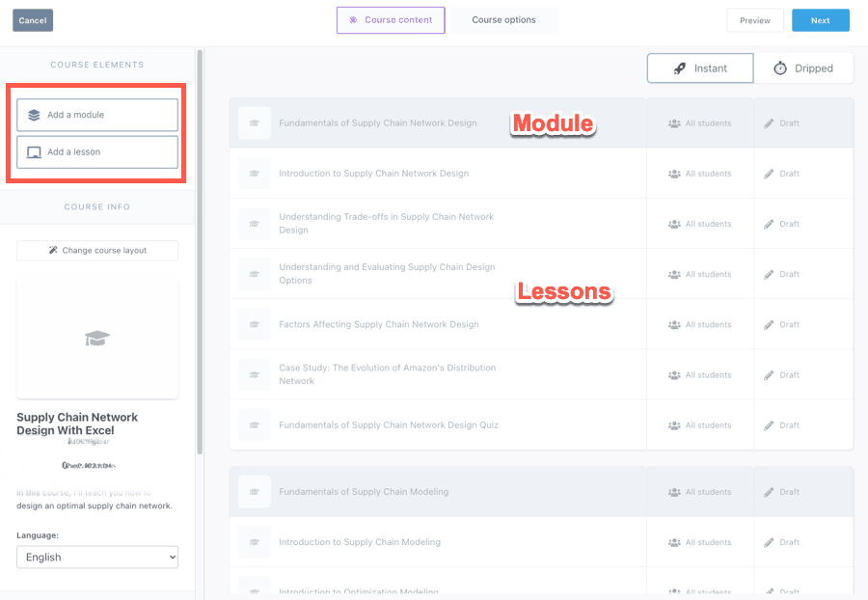Click the graduation cap icon on Fundamentals of Supply Chain Network Design module
The image size is (868, 600).
point(255,123)
